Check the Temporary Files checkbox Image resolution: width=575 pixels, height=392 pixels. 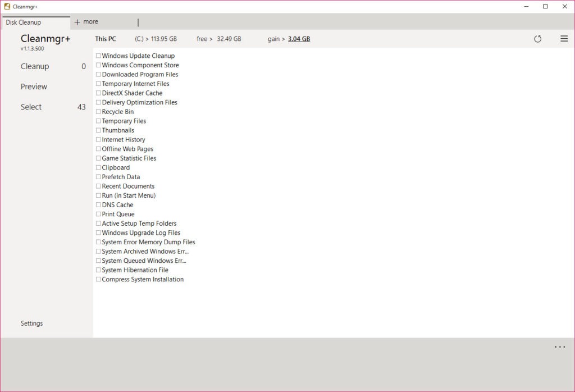pos(98,121)
